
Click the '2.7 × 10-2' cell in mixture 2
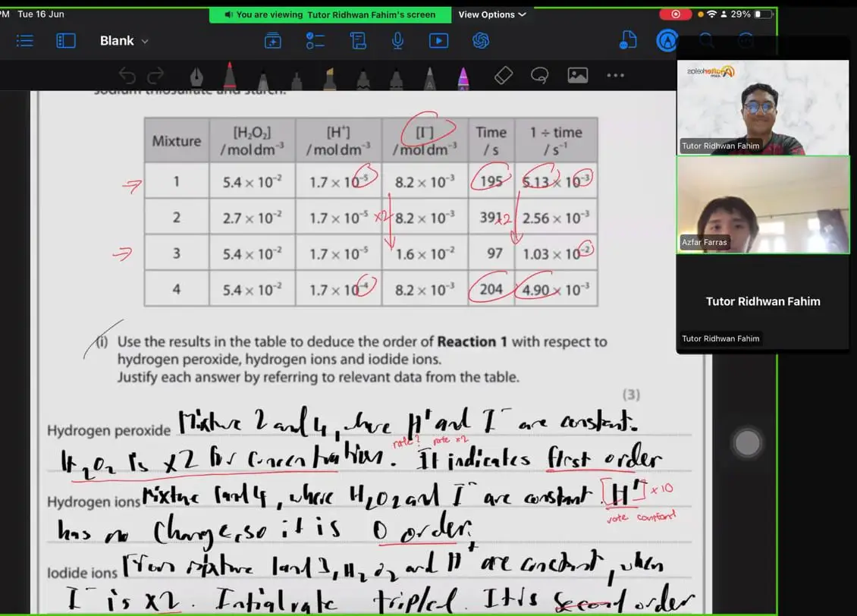click(x=252, y=218)
